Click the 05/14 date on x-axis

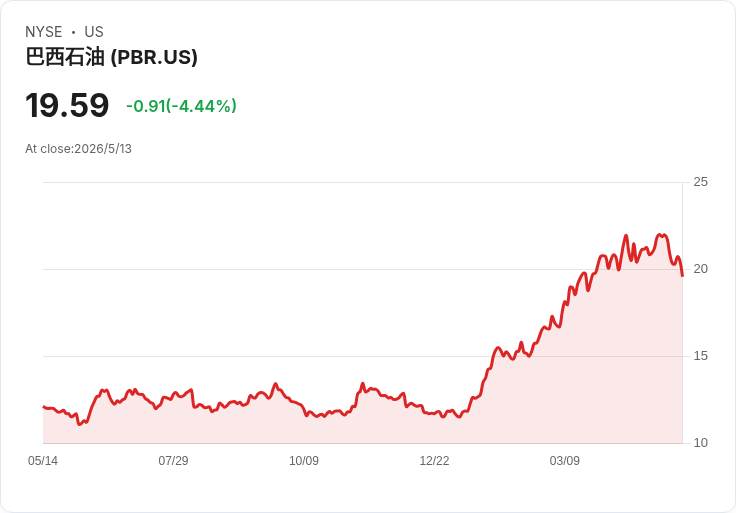43,461
